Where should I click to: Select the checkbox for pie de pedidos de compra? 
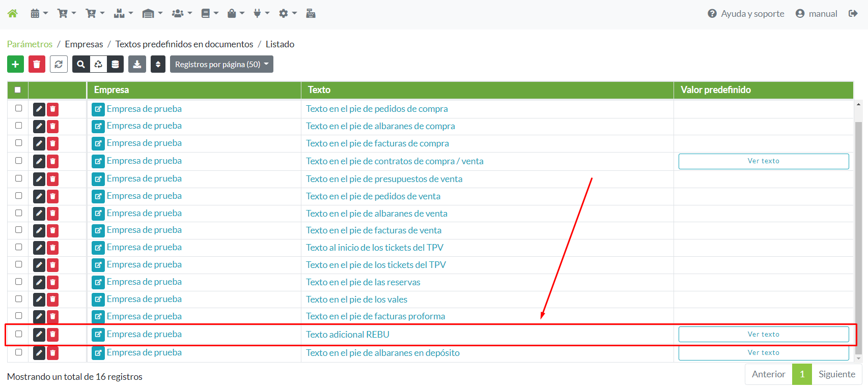coord(19,108)
